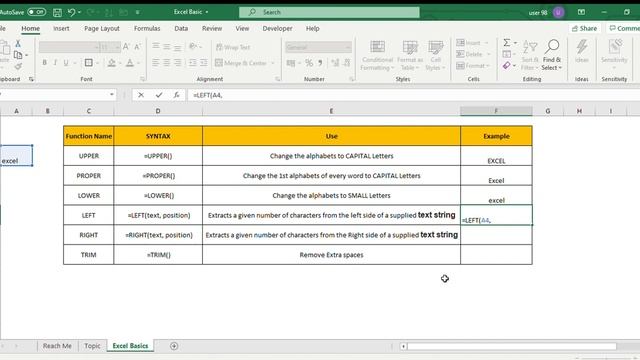Click the Undo arrow icon
The height and width of the screenshot is (360, 640).
(71, 12)
